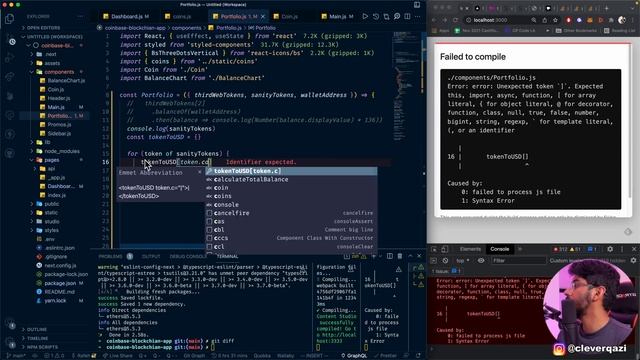Open the browser profile avatar
Screen dimensions: 640x360
[x=622, y=20]
